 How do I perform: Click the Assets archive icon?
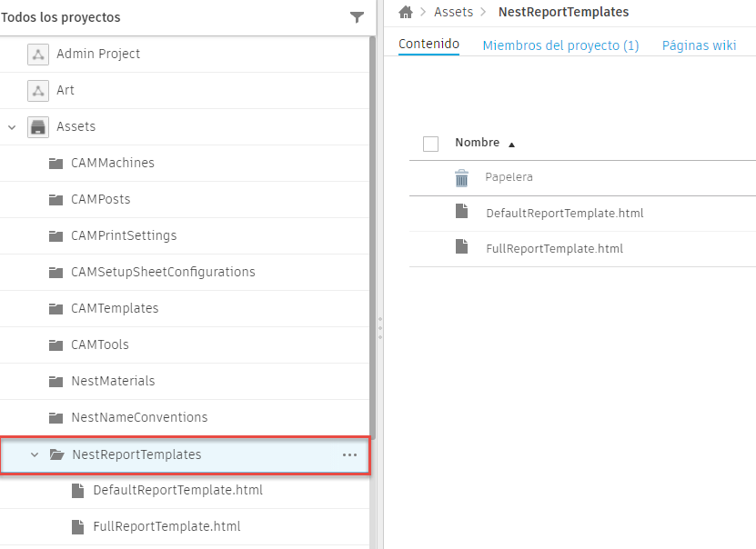pyautogui.click(x=37, y=126)
